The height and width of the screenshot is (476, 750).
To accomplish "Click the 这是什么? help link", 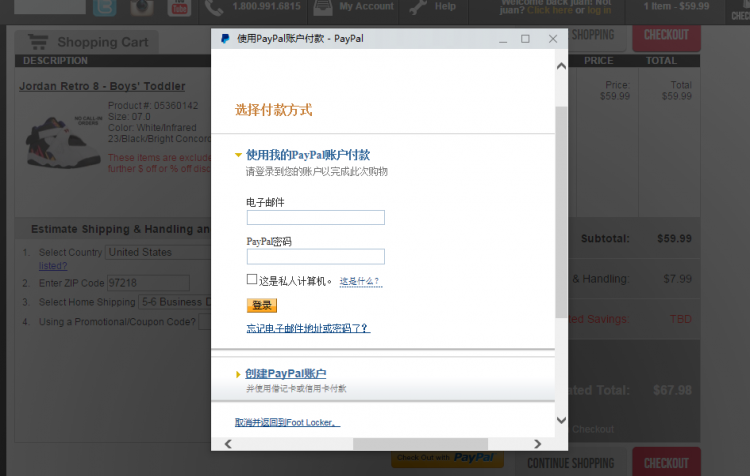I will point(361,281).
